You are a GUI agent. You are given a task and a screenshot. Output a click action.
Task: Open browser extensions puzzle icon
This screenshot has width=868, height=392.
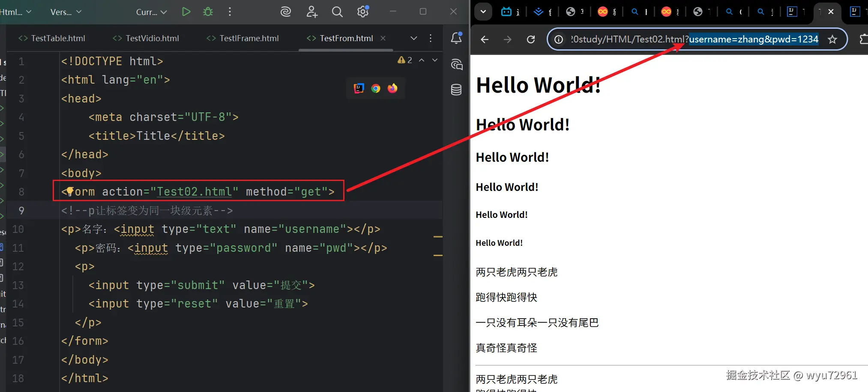tap(863, 39)
